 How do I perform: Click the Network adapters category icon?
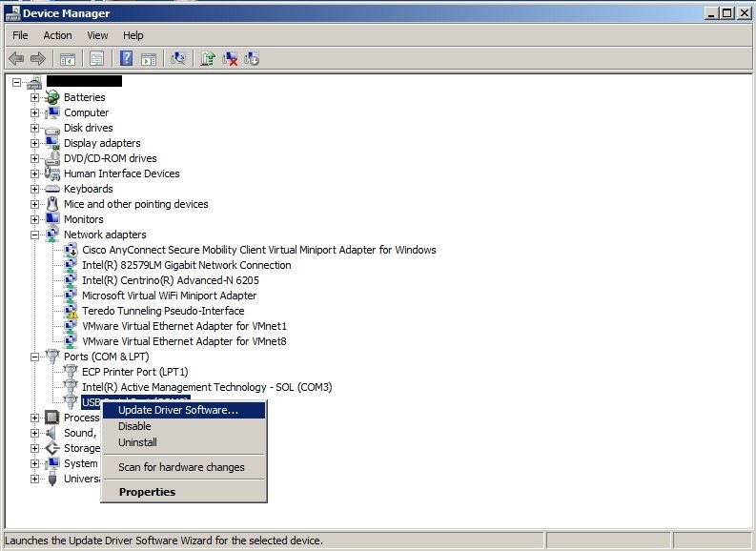(52, 235)
